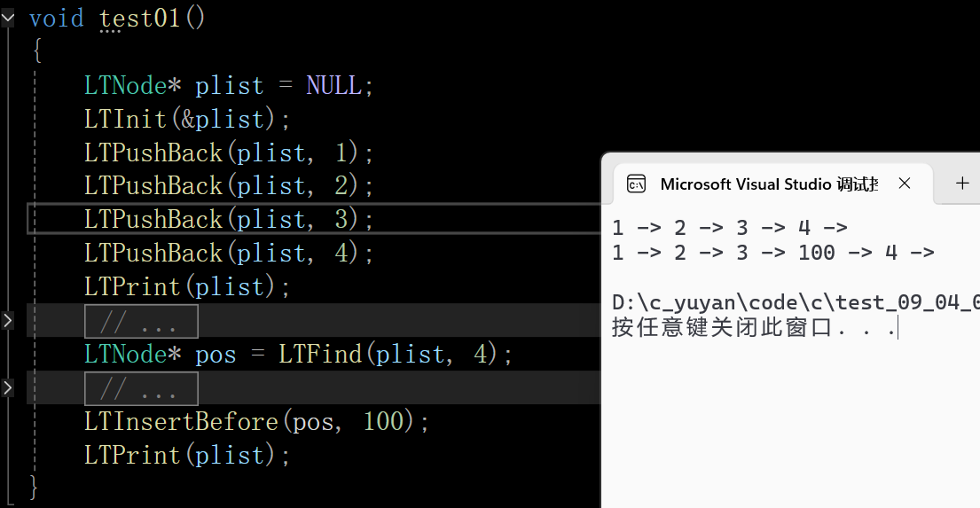This screenshot has width=980, height=508.
Task: Expand the first collapsed comment fold arrow
Action: pos(7,321)
